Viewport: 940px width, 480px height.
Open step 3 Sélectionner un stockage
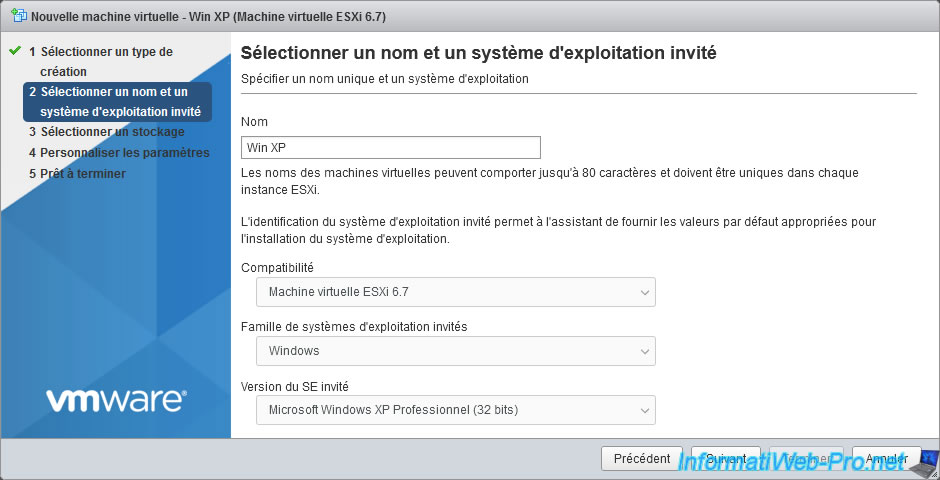click(x=112, y=132)
